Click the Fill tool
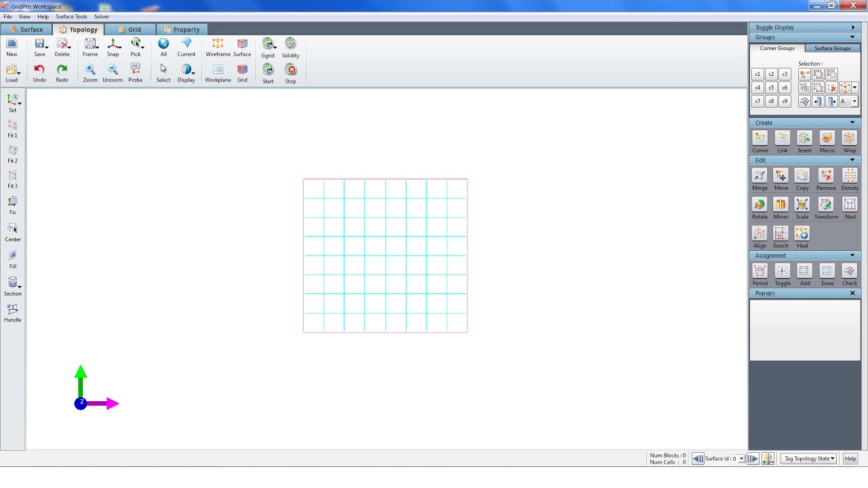 pos(12,256)
